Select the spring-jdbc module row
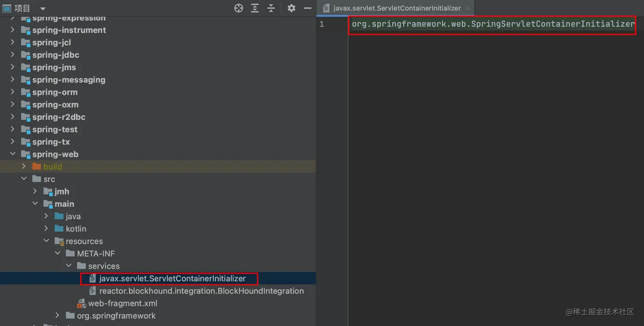Image resolution: width=644 pixels, height=326 pixels. coord(158,54)
